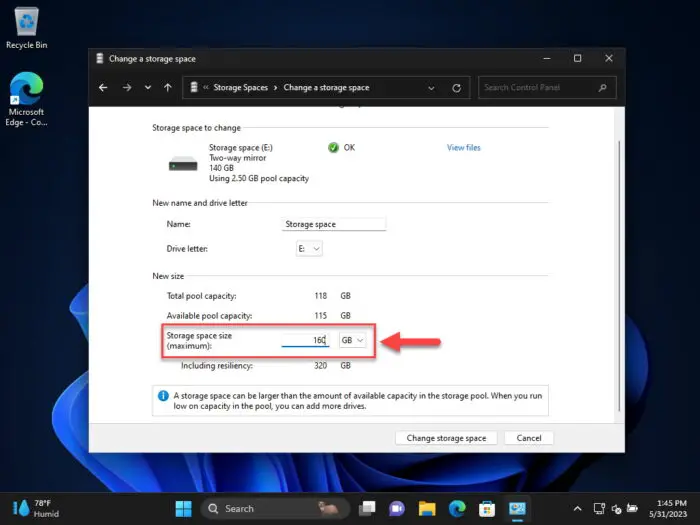700x525 pixels.
Task: Click the green OK status icon
Action: pyautogui.click(x=333, y=147)
